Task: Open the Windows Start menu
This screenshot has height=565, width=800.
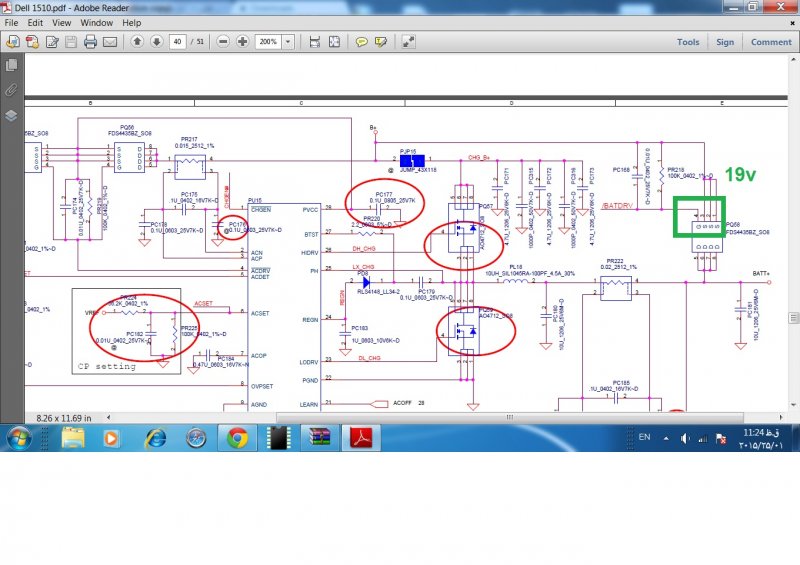Action: pyautogui.click(x=19, y=438)
